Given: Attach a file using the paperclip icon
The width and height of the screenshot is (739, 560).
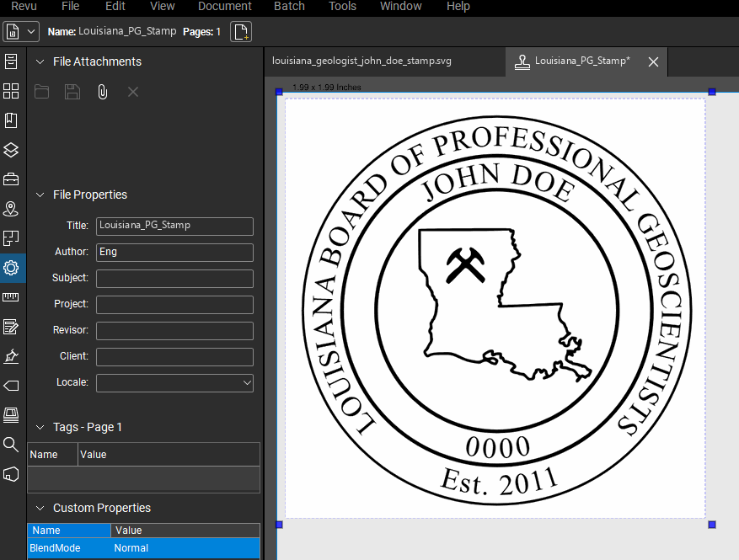Looking at the screenshot, I should [103, 92].
